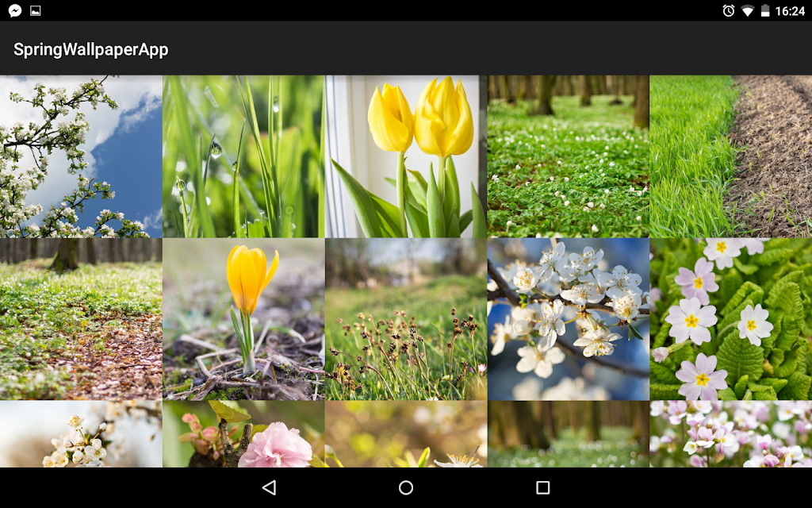Open the white buds on blurred white wallpaper
The image size is (812, 508).
pos(82,434)
